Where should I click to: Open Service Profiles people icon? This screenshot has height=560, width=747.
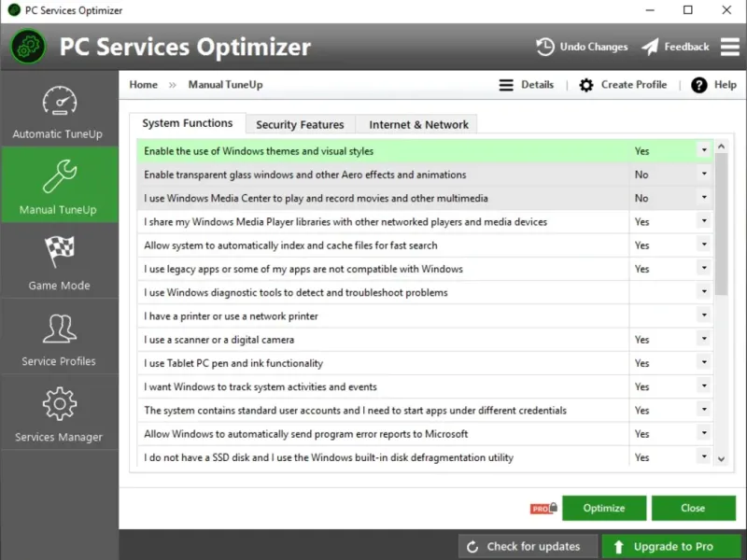59,329
